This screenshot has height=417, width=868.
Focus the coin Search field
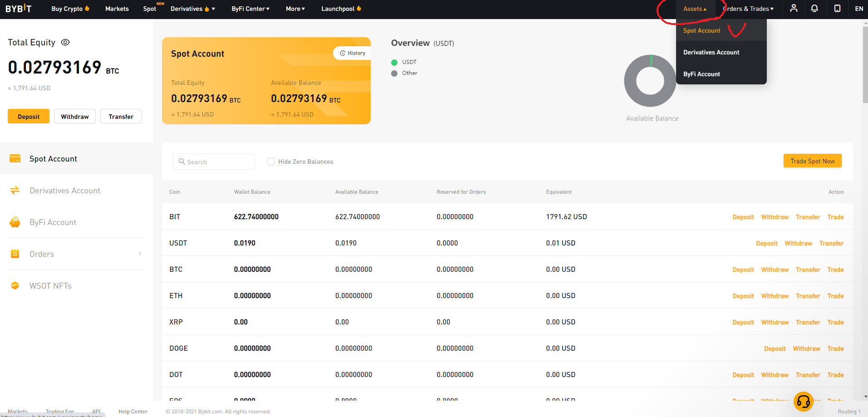[214, 162]
